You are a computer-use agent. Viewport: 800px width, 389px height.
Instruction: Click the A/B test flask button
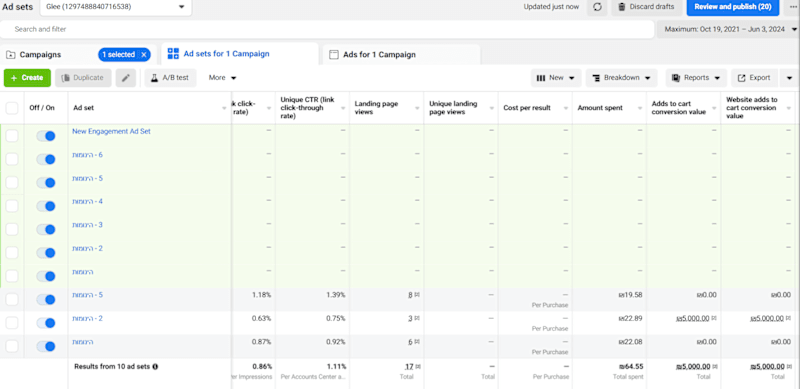click(170, 78)
